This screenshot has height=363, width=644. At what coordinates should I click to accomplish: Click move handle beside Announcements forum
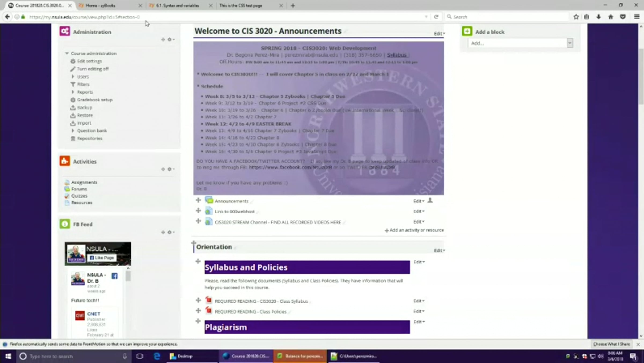pyautogui.click(x=198, y=200)
